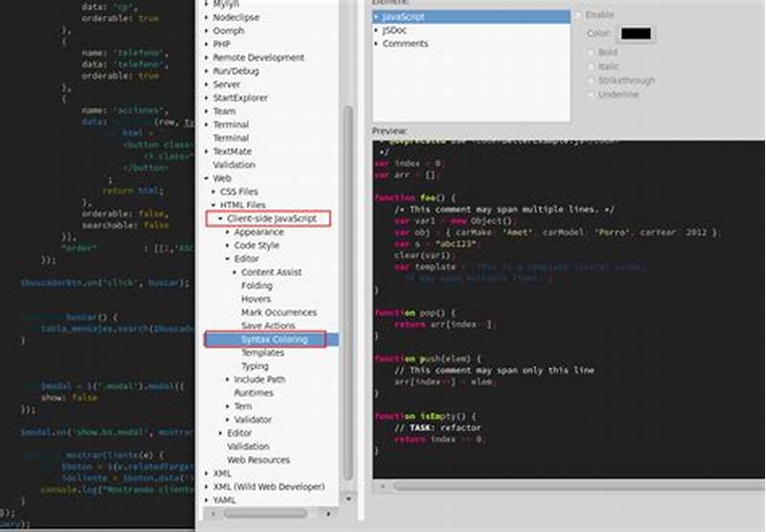Select the StartExplorer preferences entry
Screen dimensions: 766x532
(240, 98)
